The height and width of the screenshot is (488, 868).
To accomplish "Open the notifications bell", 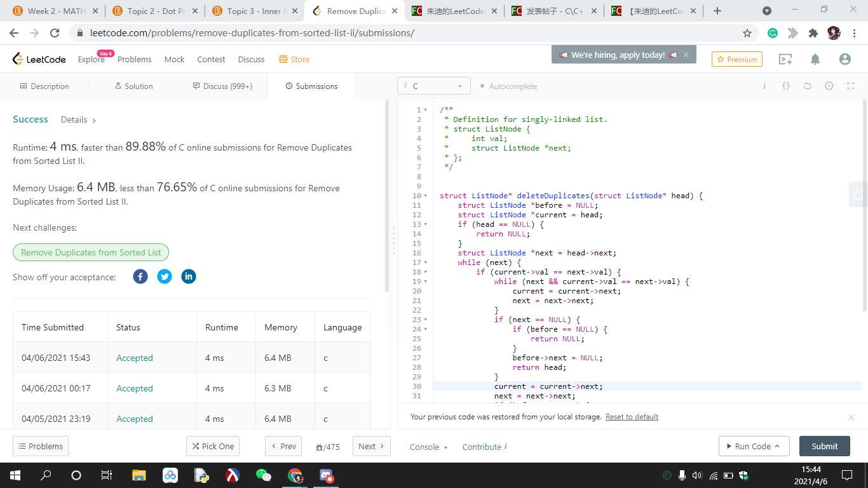I will pyautogui.click(x=815, y=59).
